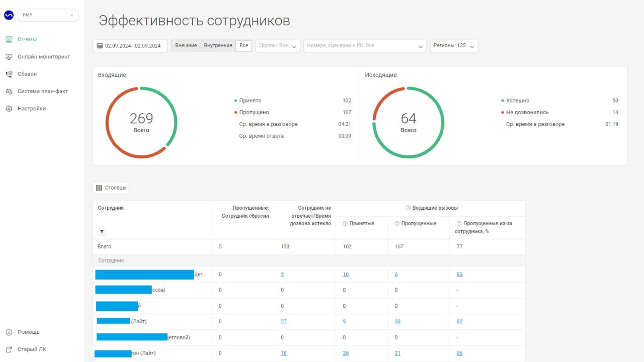This screenshot has width=644, height=362.
Task: Click help icon beside Принятые header
Action: 346,224
